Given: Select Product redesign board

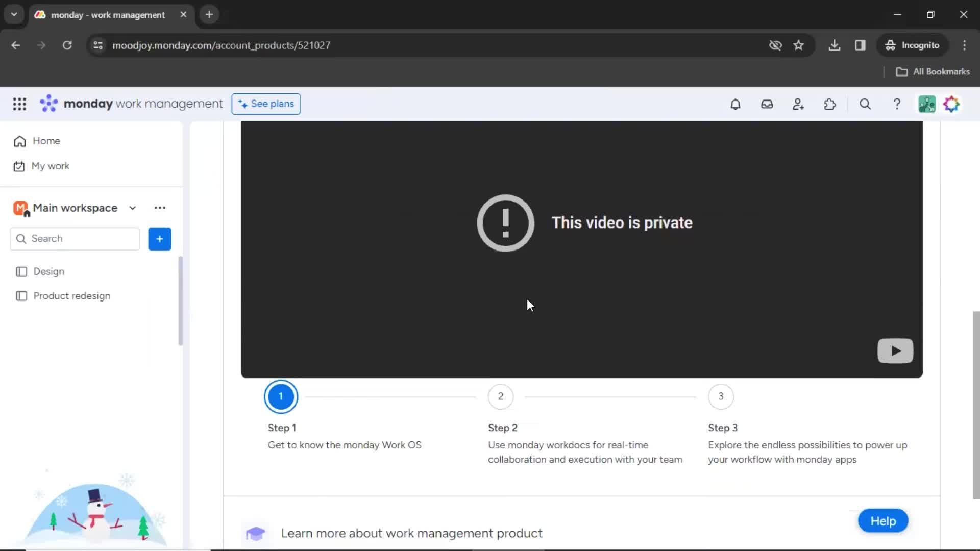Looking at the screenshot, I should tap(72, 296).
